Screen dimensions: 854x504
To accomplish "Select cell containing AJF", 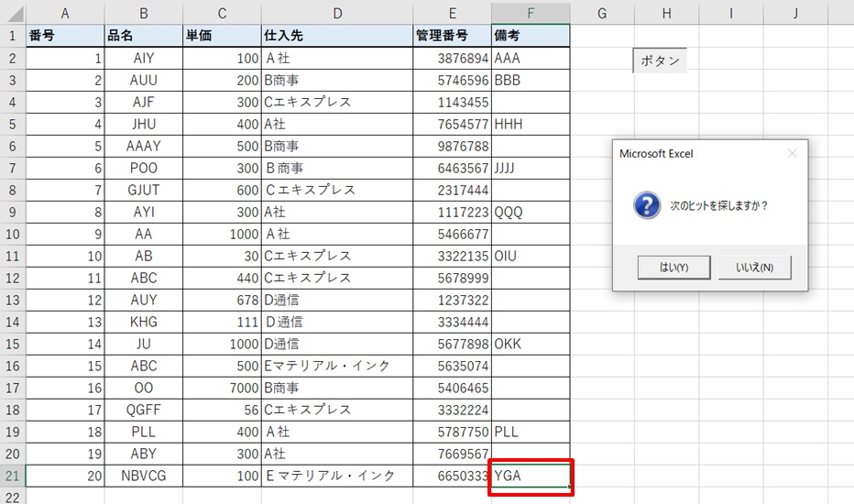I will click(x=143, y=102).
